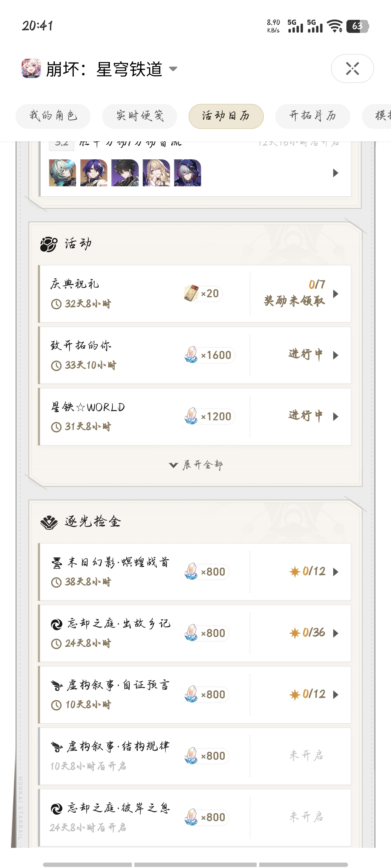Open the game selector dropdown arrow
This screenshot has width=391, height=868.
pos(173,69)
